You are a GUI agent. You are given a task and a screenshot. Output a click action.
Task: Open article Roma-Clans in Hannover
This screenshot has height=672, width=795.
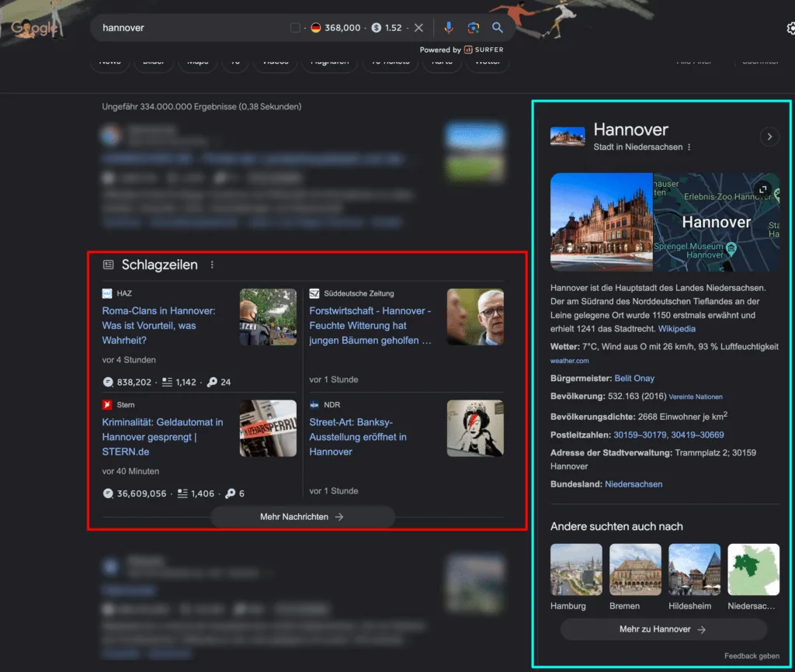(158, 325)
